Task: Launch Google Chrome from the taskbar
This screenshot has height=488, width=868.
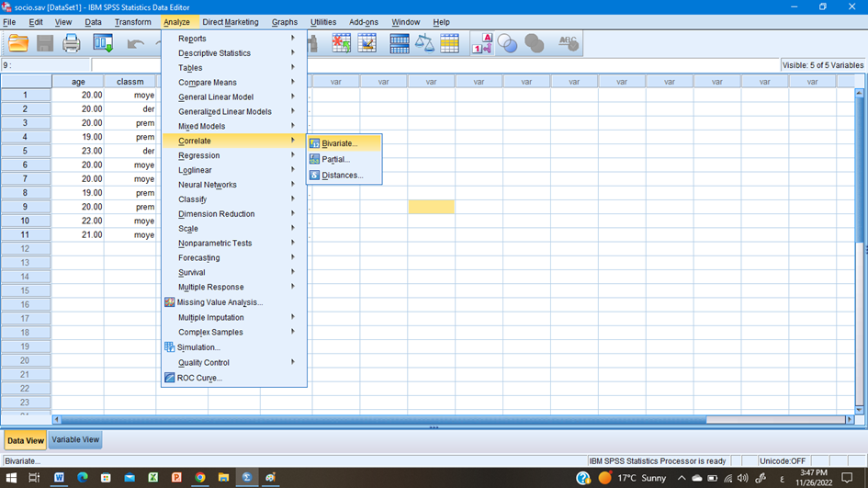Action: click(x=200, y=478)
